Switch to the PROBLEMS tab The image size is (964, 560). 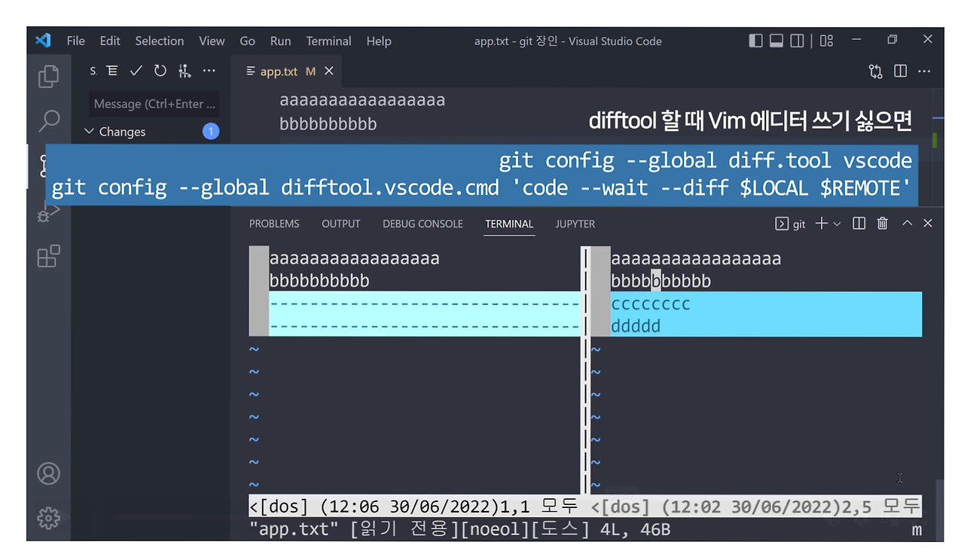click(x=274, y=224)
